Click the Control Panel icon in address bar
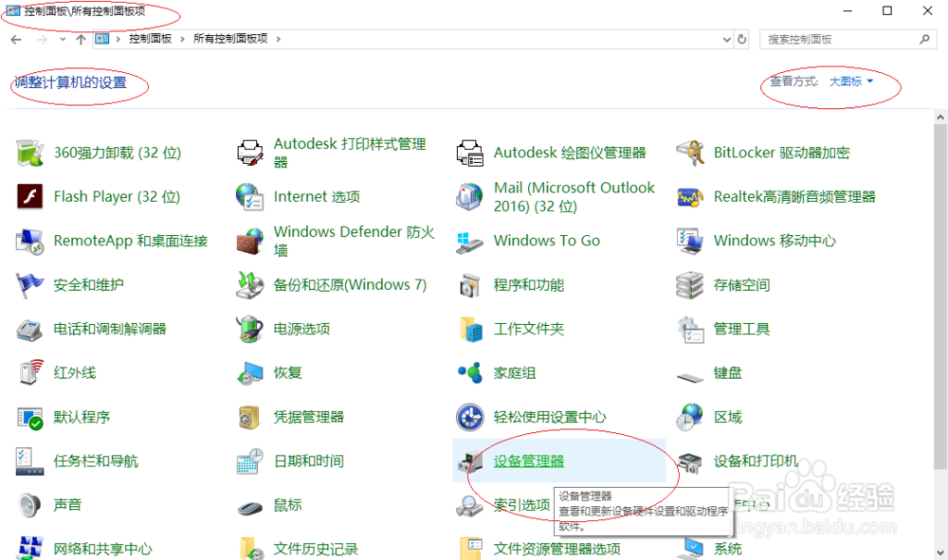 pyautogui.click(x=102, y=39)
